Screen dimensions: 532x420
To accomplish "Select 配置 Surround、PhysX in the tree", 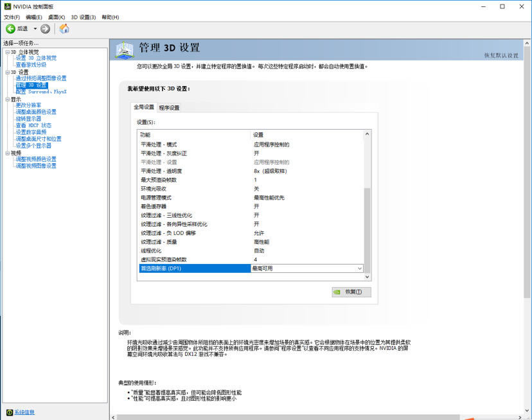I will coord(41,92).
